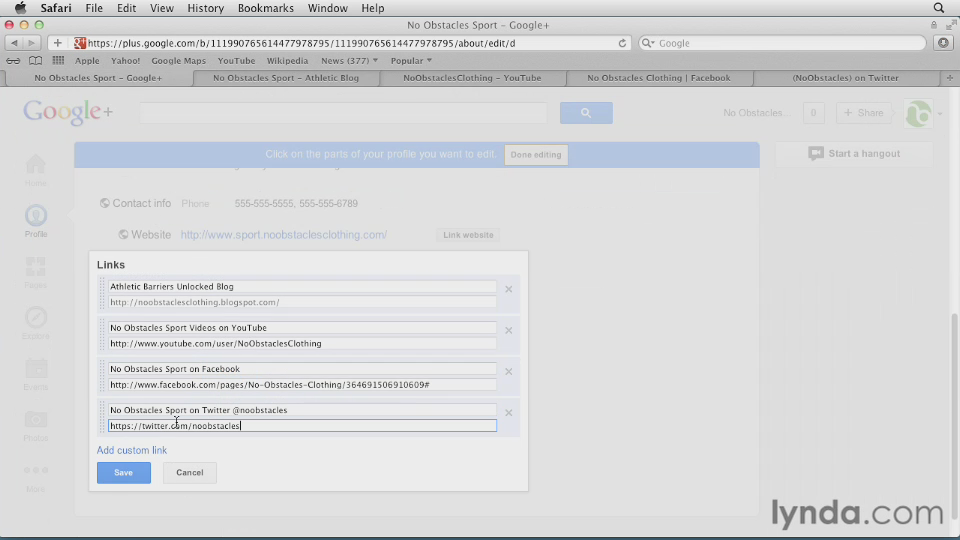
Task: Open a new tab with plus icon
Action: click(950, 78)
